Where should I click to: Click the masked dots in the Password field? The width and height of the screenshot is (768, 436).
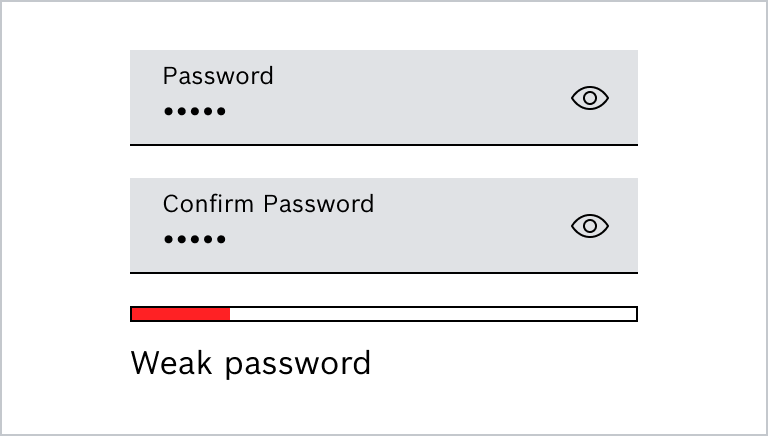tap(195, 111)
